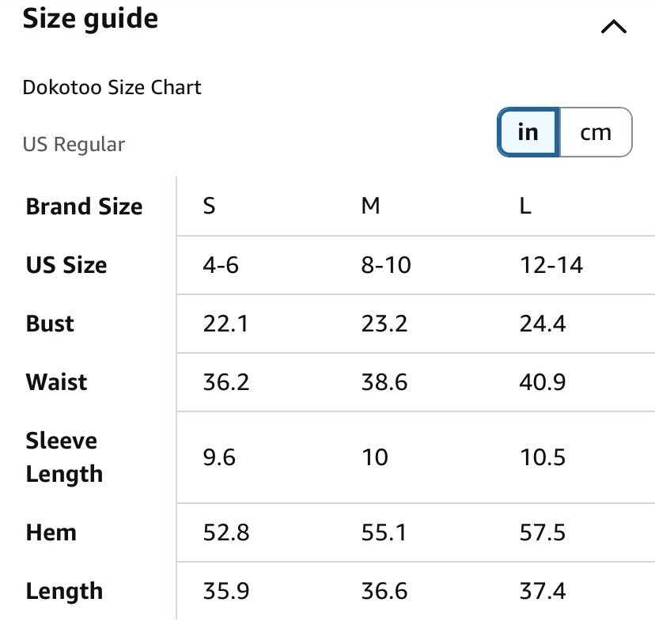Click the S brand size column
The height and width of the screenshot is (644, 655).
coord(210,206)
